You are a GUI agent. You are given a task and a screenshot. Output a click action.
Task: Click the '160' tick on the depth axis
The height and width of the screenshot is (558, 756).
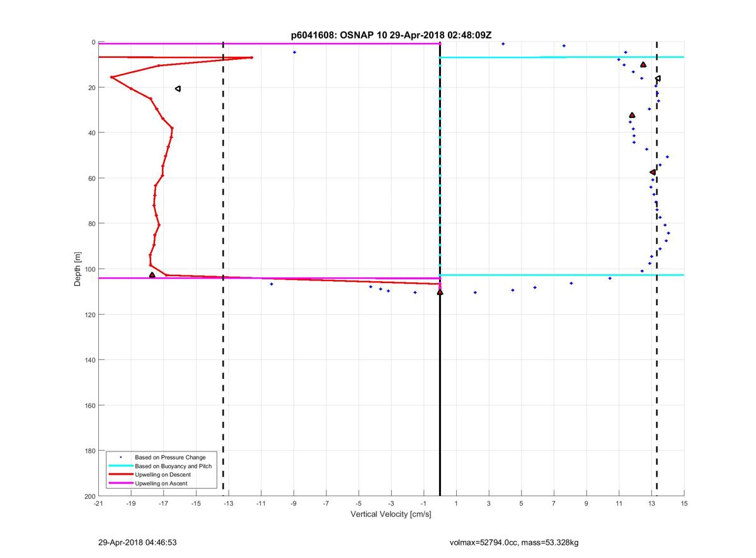click(x=89, y=405)
